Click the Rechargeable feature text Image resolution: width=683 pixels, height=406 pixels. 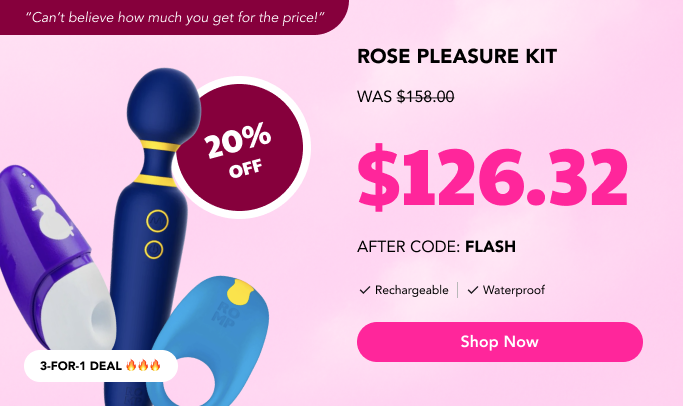point(412,290)
